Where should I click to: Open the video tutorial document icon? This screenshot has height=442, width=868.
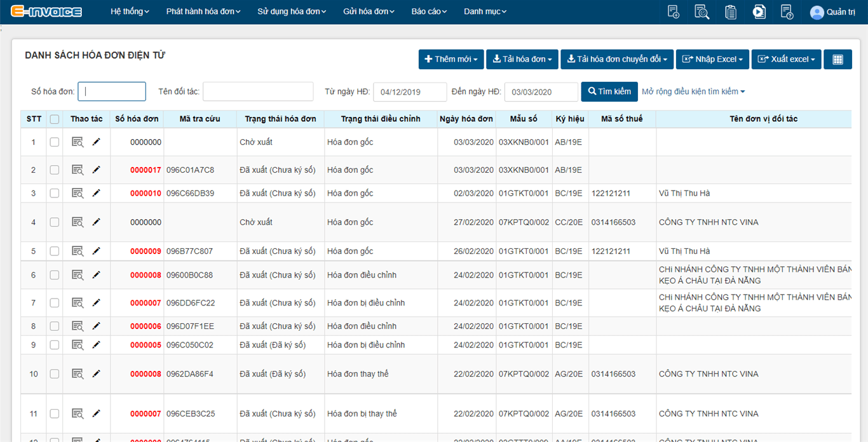(x=759, y=11)
